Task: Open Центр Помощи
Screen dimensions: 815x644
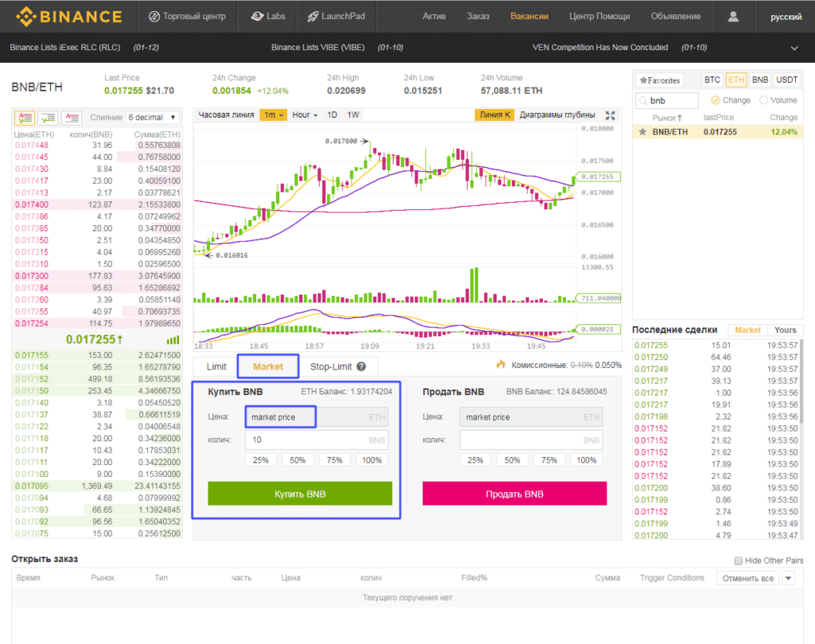Action: click(599, 16)
